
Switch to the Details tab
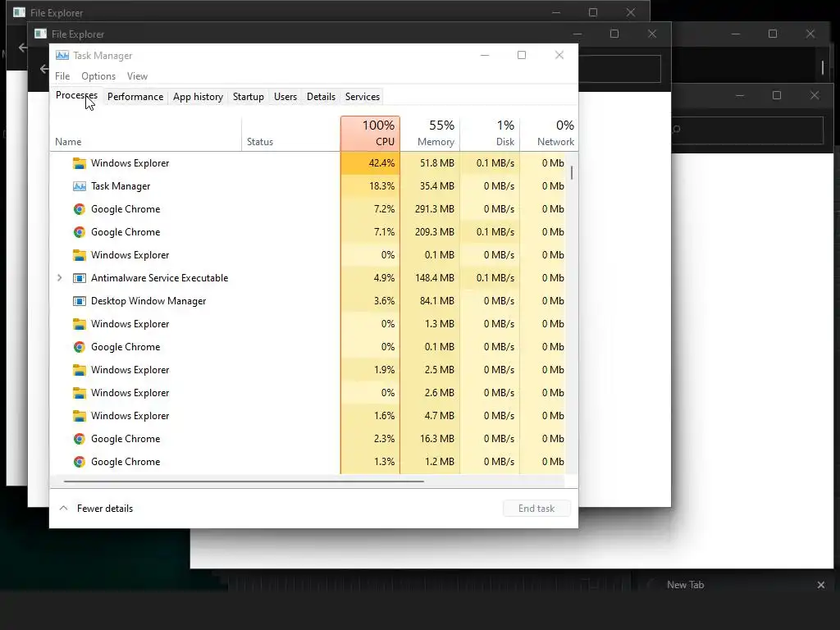click(321, 97)
